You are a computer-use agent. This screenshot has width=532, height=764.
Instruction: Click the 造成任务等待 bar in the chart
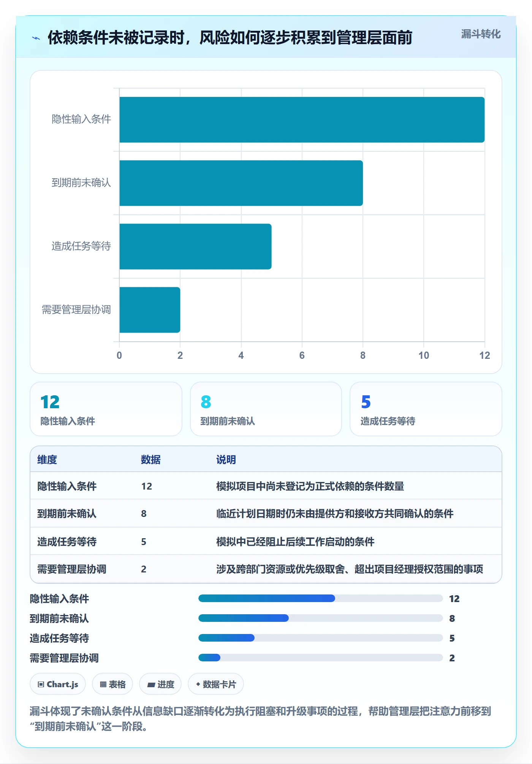pyautogui.click(x=195, y=246)
